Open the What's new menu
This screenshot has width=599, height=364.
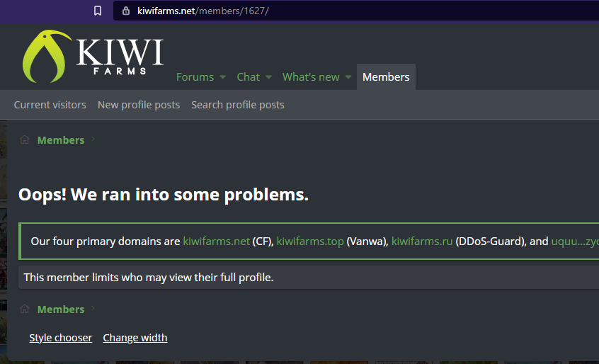click(x=311, y=77)
